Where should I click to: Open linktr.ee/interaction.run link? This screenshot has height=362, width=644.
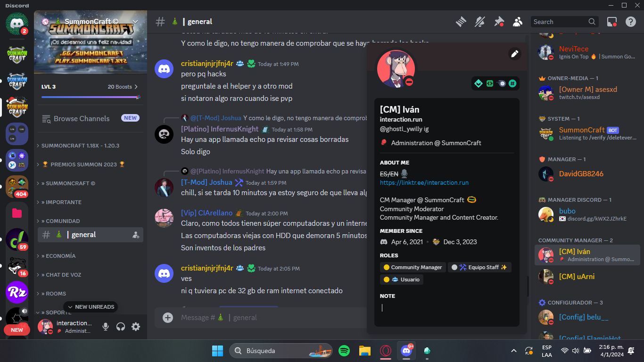pos(424,182)
